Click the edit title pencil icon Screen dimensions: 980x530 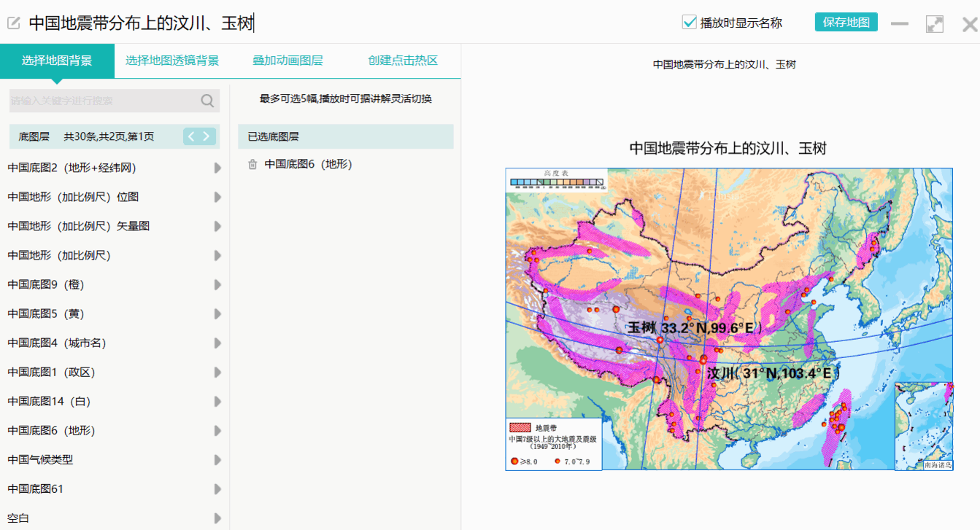[x=13, y=23]
